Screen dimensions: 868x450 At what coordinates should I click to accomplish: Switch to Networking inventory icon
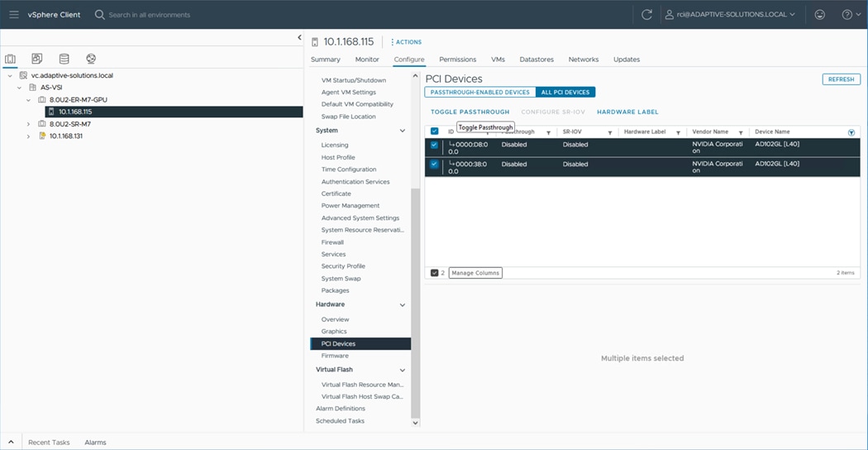(x=91, y=60)
